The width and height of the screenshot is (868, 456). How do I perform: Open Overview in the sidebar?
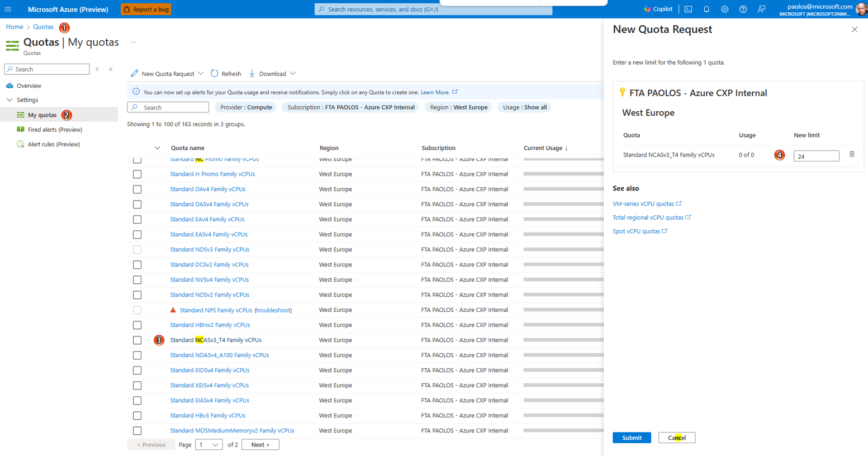pyautogui.click(x=29, y=85)
